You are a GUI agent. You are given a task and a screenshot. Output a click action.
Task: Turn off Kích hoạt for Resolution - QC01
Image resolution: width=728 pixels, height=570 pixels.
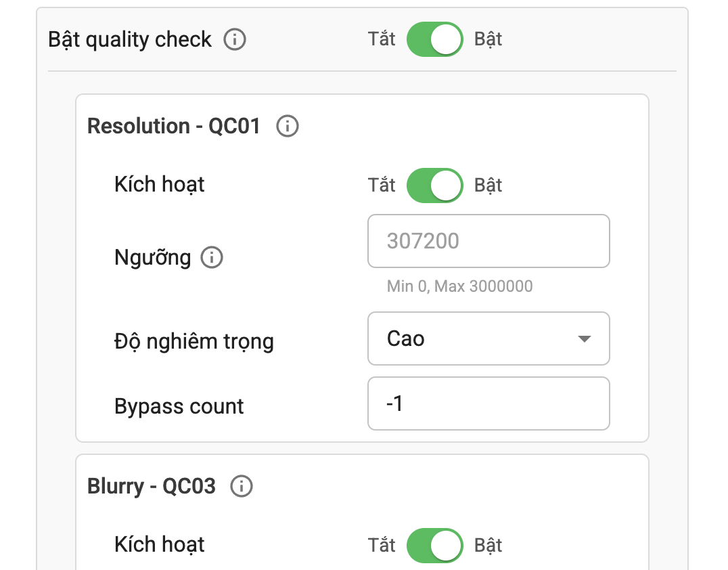(x=434, y=185)
